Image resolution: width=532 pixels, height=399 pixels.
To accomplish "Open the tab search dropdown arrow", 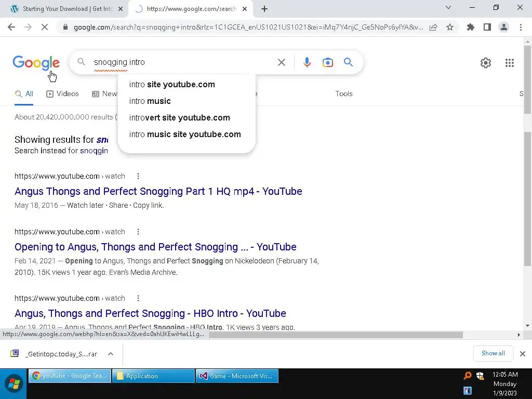I will [448, 7].
